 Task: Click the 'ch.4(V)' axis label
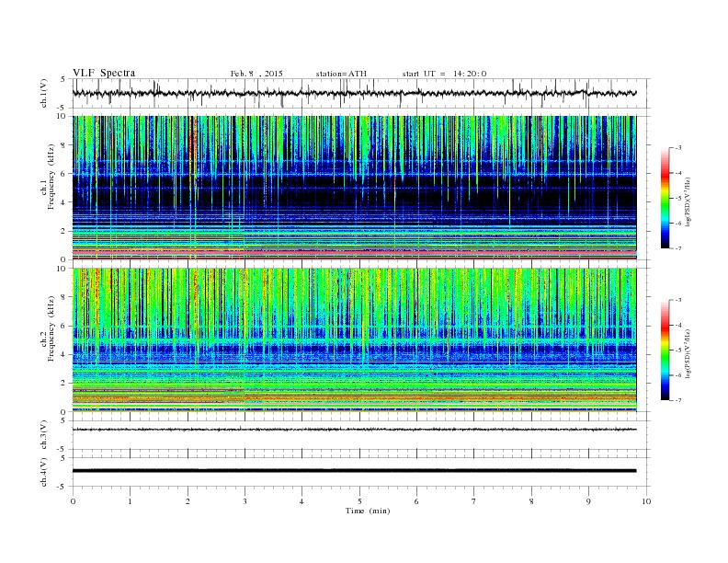44,473
